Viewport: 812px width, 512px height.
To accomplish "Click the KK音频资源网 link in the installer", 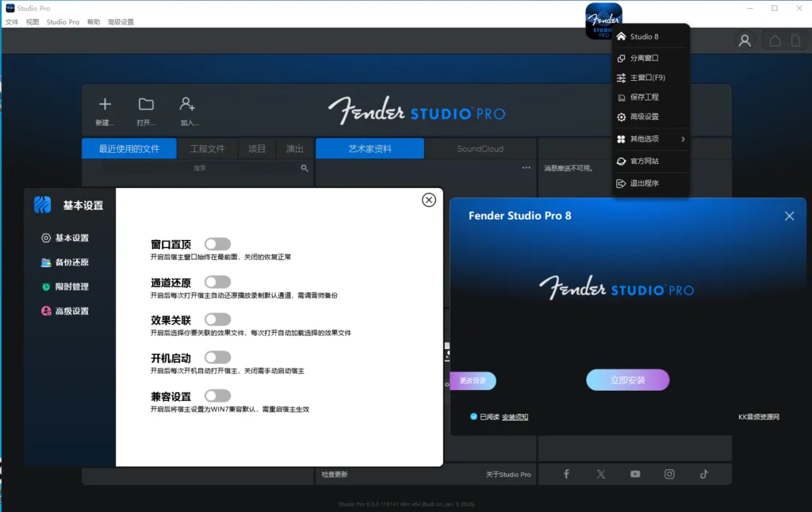I will [759, 417].
